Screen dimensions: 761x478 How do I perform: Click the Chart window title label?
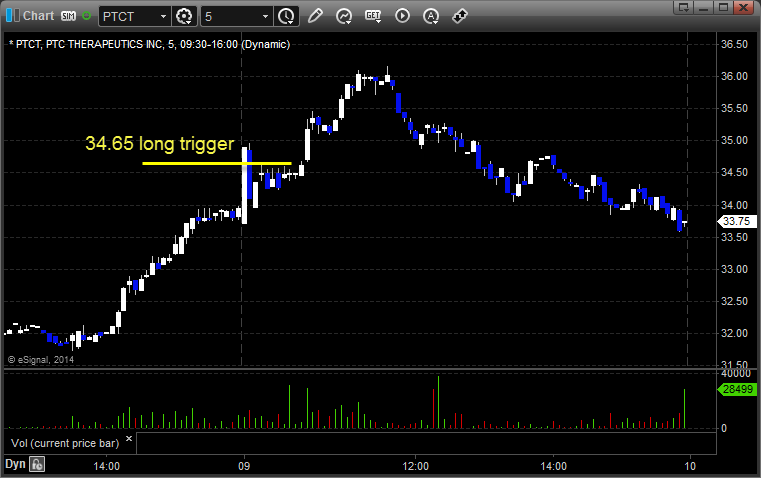coord(37,16)
